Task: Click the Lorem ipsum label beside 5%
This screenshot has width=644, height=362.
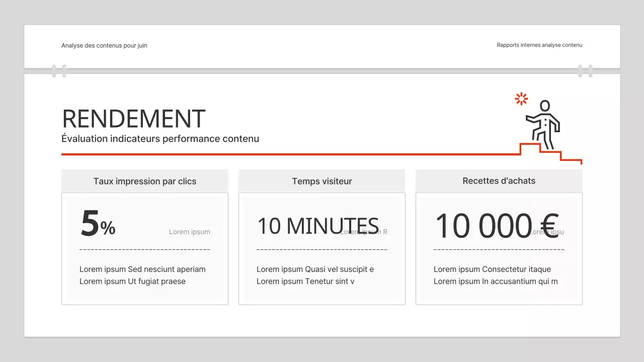Action: pos(190,232)
